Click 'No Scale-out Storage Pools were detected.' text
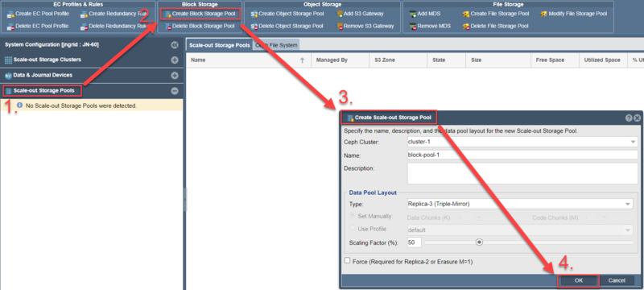 point(81,106)
